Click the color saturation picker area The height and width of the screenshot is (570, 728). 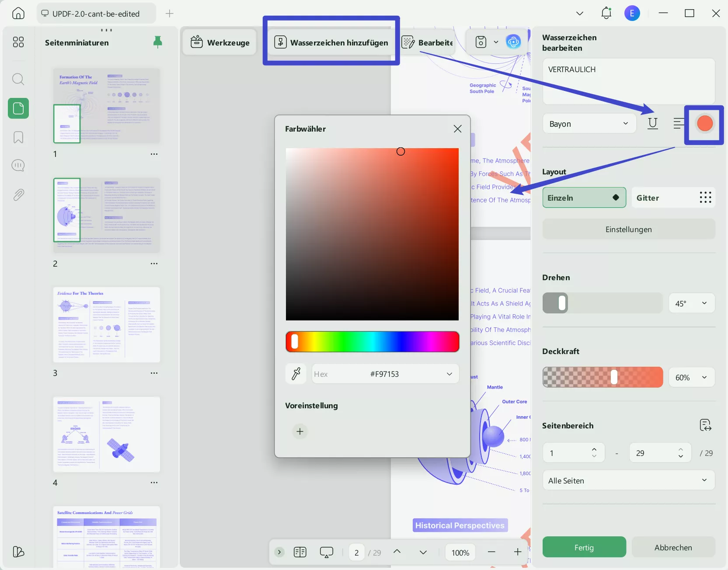372,234
